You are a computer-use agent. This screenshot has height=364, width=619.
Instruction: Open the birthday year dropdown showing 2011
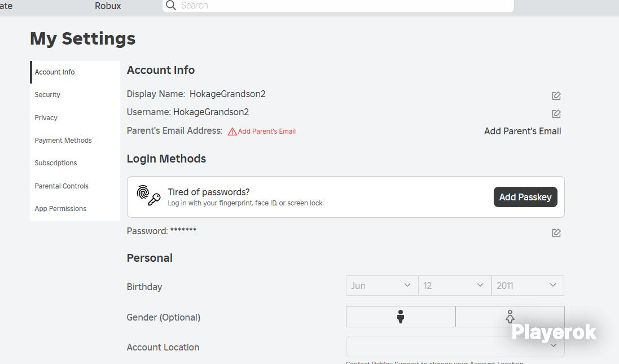tap(528, 286)
